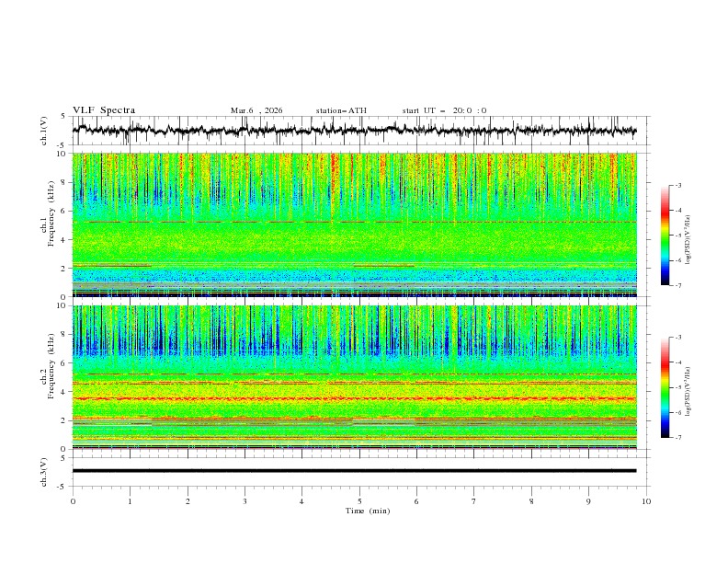Click the "VLF Spectra" title text
The width and height of the screenshot is (728, 563).
click(x=104, y=110)
